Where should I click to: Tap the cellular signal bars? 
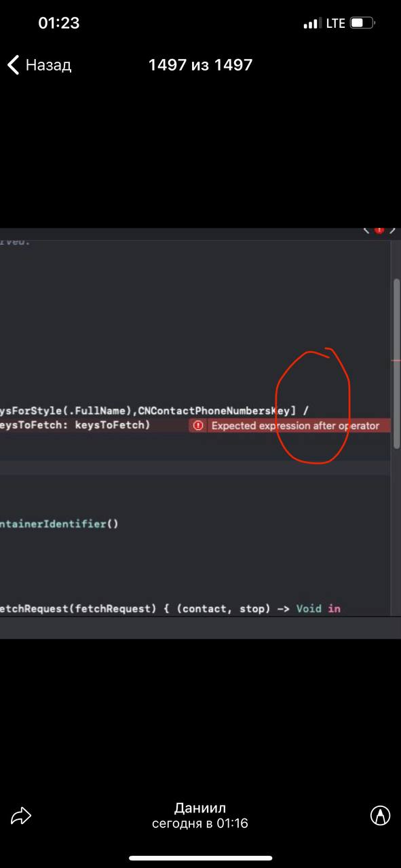pos(312,24)
